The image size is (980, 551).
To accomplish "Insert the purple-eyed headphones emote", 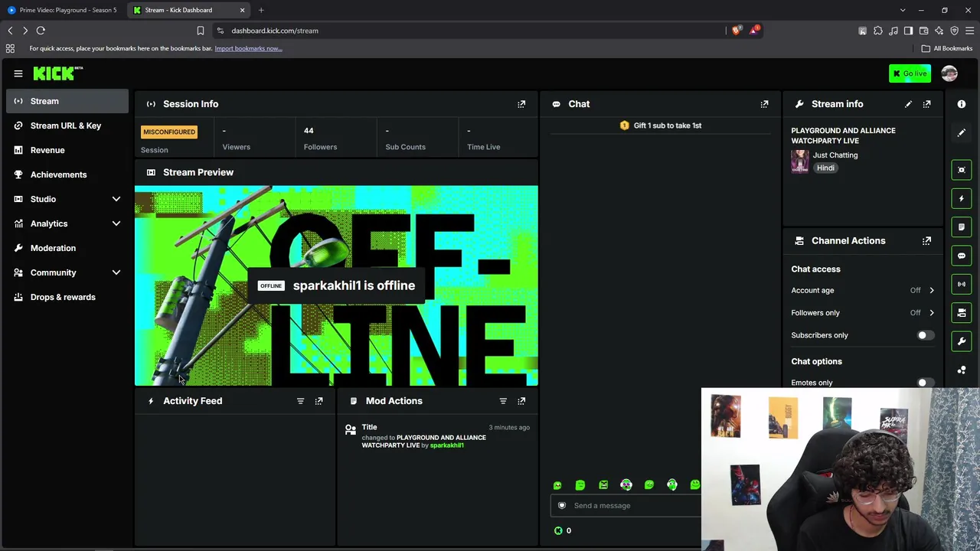I will click(626, 485).
